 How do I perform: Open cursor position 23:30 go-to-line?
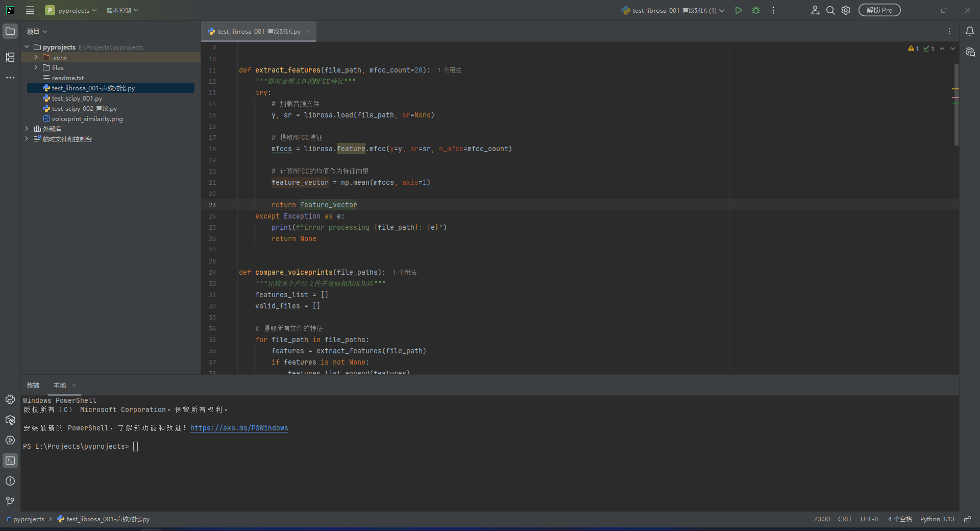pos(822,519)
